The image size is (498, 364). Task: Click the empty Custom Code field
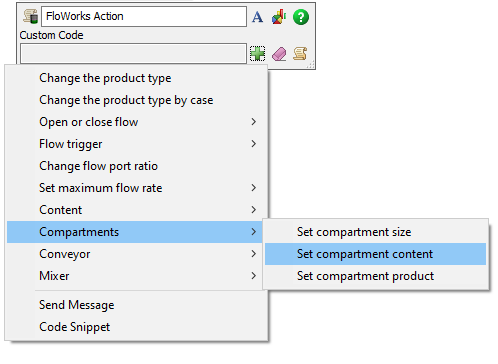coord(133,53)
